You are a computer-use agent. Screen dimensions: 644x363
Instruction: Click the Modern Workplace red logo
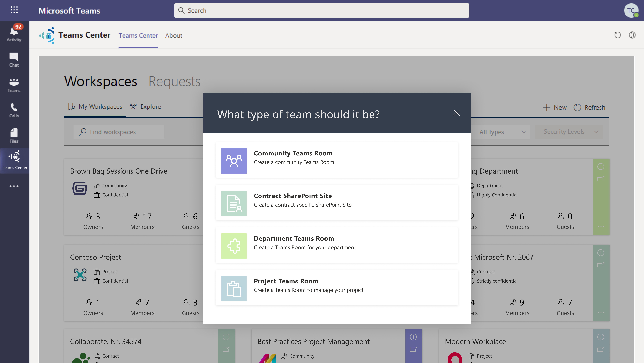[455, 358]
